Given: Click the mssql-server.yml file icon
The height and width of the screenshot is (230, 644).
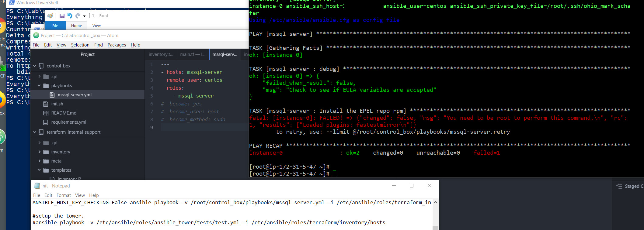Looking at the screenshot, I should click(x=52, y=95).
